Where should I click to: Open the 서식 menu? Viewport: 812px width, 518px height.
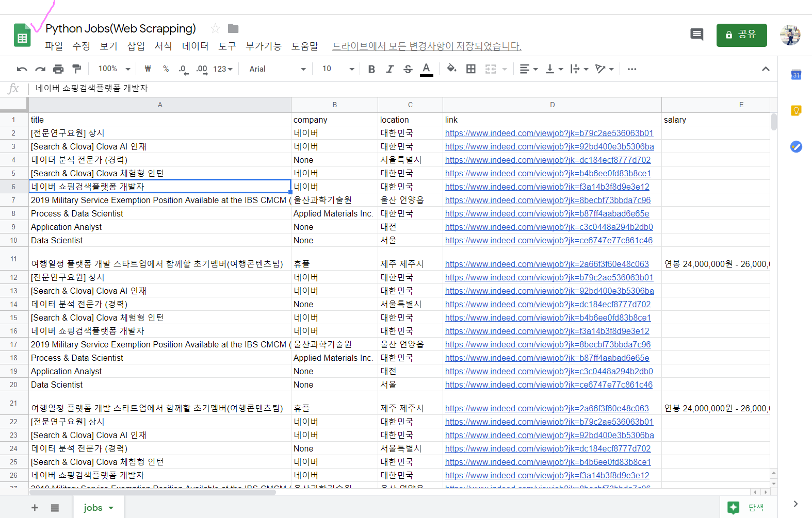(164, 46)
